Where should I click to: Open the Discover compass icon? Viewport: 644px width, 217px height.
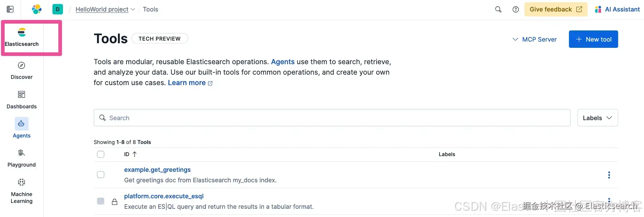coord(21,66)
